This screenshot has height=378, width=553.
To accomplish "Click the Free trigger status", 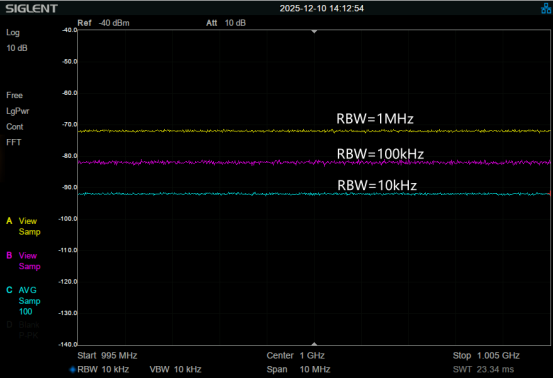I will point(14,95).
